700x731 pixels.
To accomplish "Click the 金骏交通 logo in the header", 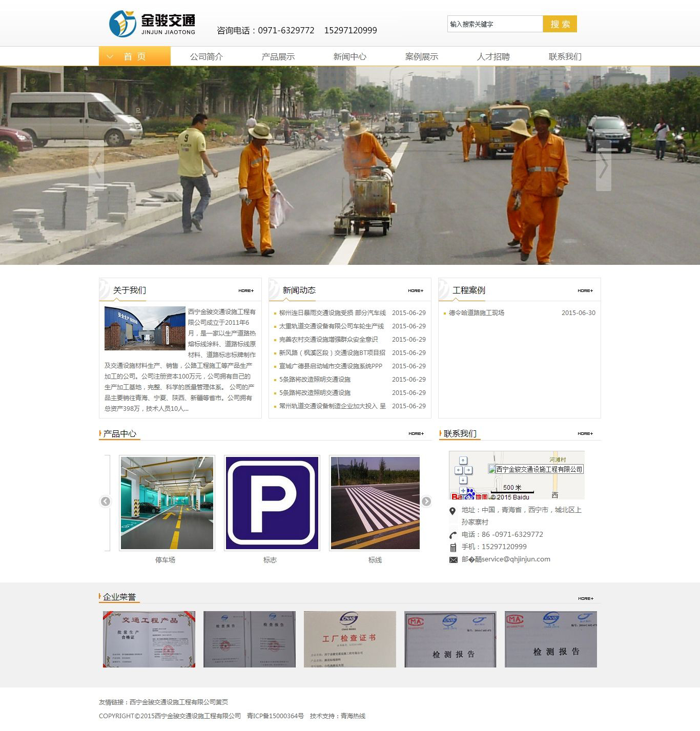I will [x=152, y=24].
